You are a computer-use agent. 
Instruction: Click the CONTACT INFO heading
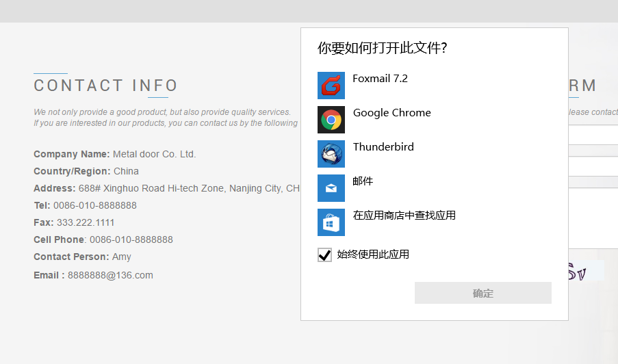(106, 86)
